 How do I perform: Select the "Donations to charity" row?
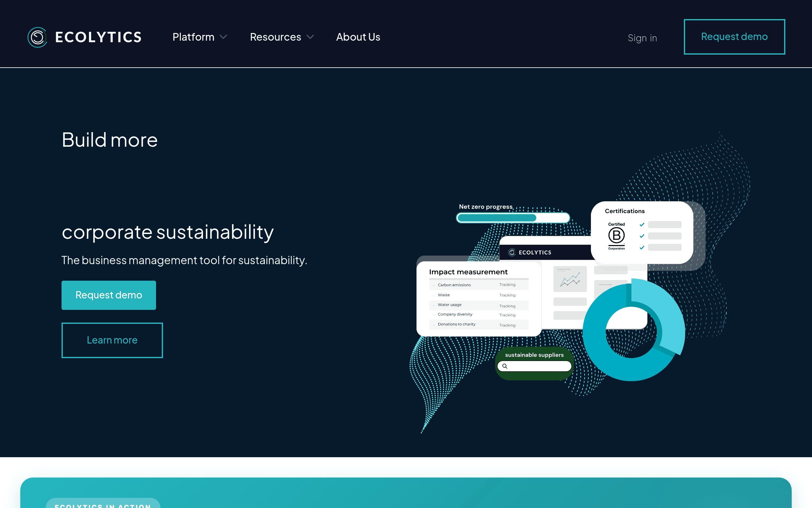[478, 324]
